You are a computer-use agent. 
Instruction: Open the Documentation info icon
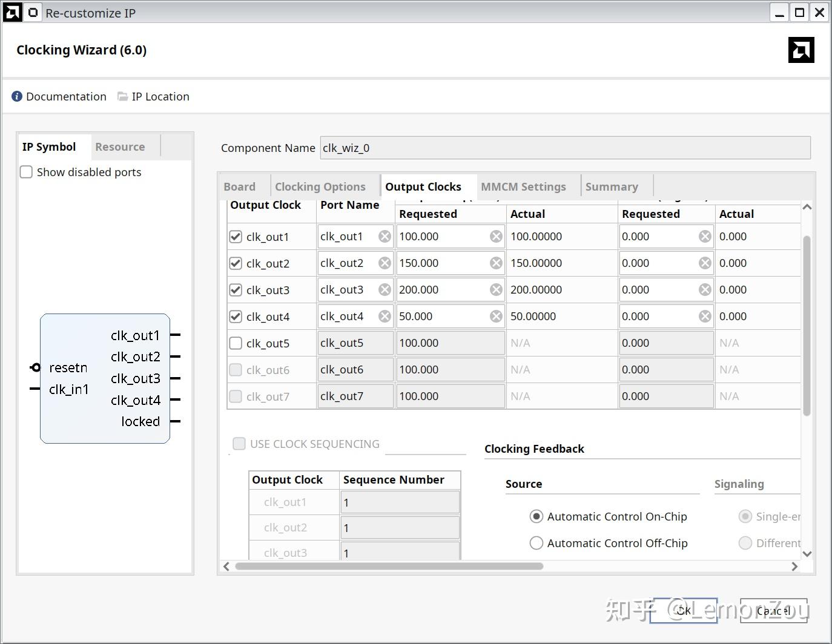click(17, 97)
